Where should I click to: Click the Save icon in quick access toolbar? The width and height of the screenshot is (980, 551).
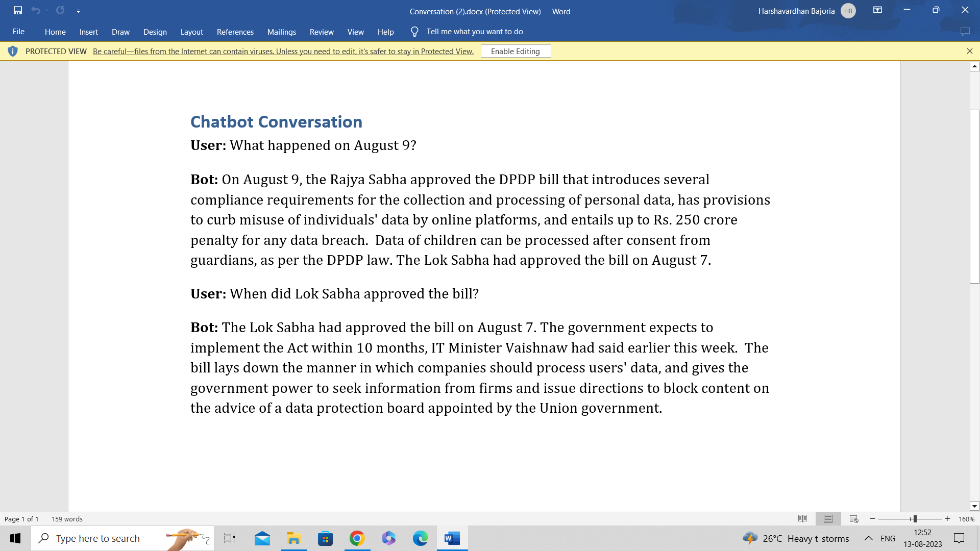(x=18, y=10)
